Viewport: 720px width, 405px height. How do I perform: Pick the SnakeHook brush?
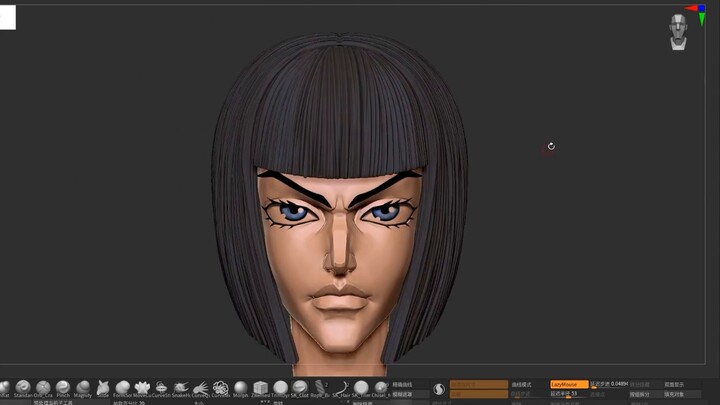pyautogui.click(x=181, y=388)
